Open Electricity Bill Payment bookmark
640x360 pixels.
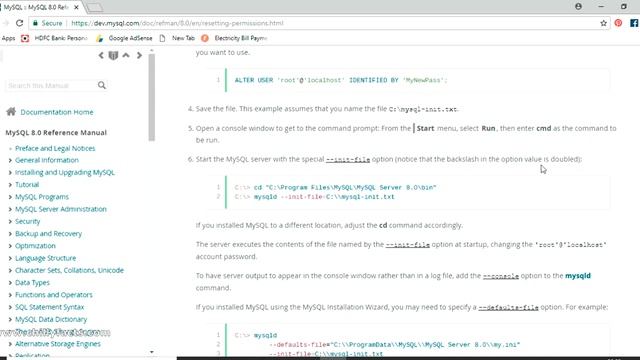click(x=234, y=38)
